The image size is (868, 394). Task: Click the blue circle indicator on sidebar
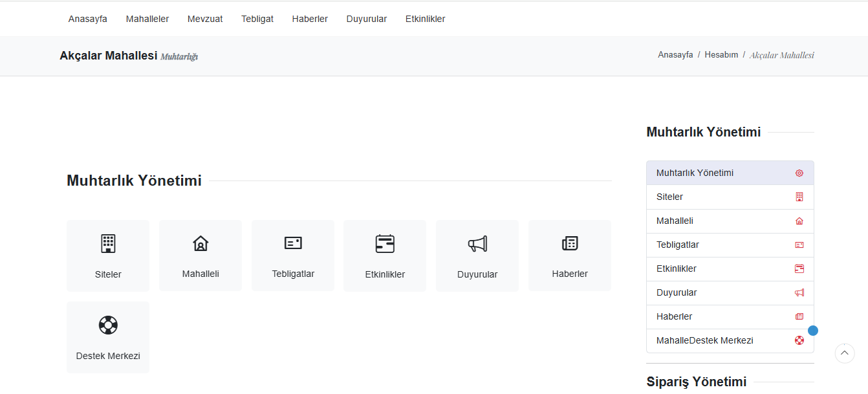point(813,331)
